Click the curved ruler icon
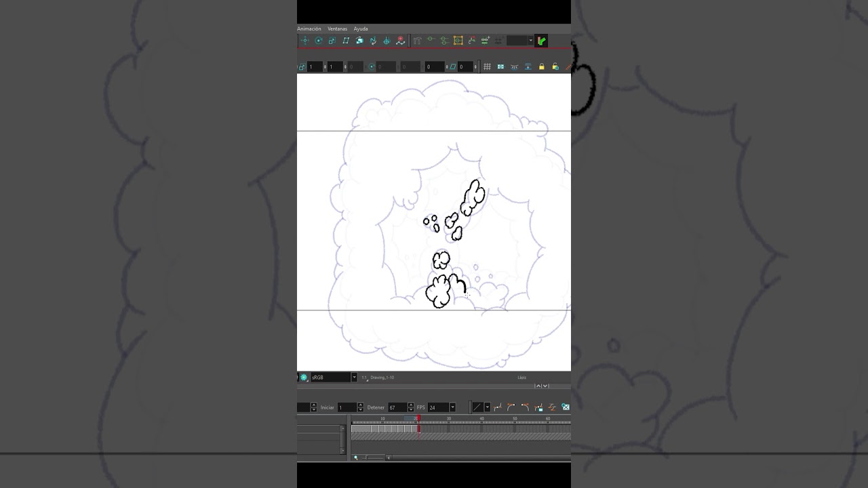868x488 pixels. 514,66
